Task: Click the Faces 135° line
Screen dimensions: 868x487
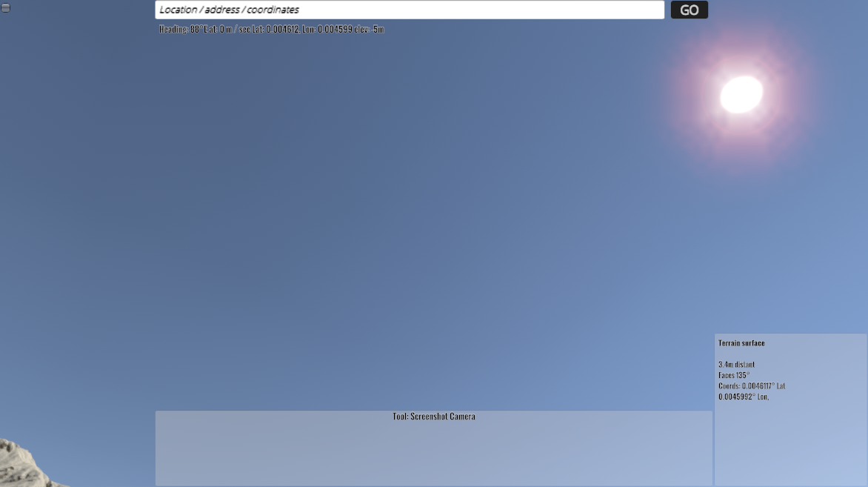Action: [733, 375]
